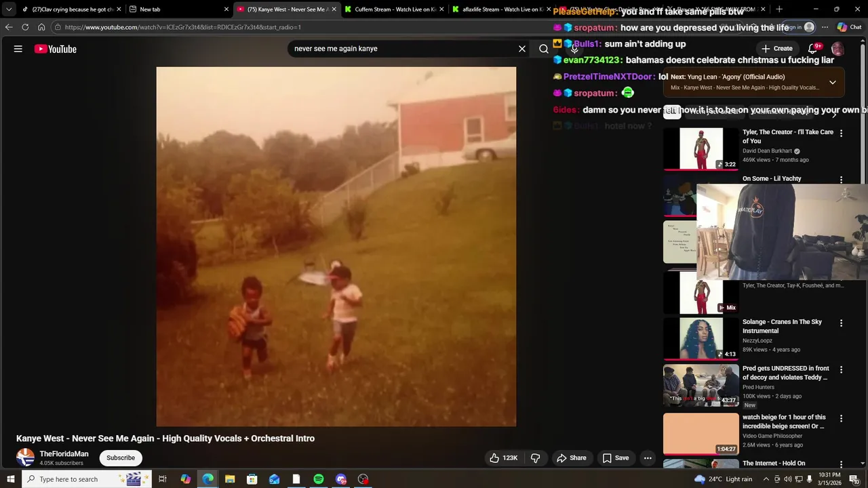
Task: Open options for The Internet - Hold On
Action: (841, 465)
